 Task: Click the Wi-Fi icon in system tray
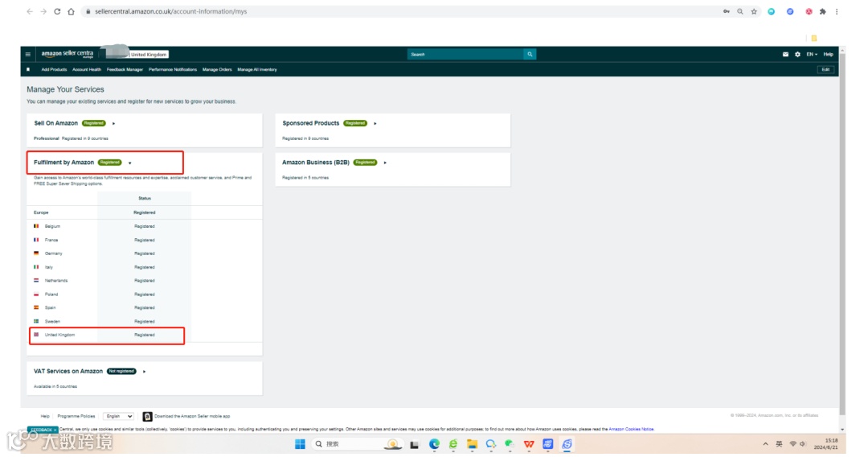(792, 443)
